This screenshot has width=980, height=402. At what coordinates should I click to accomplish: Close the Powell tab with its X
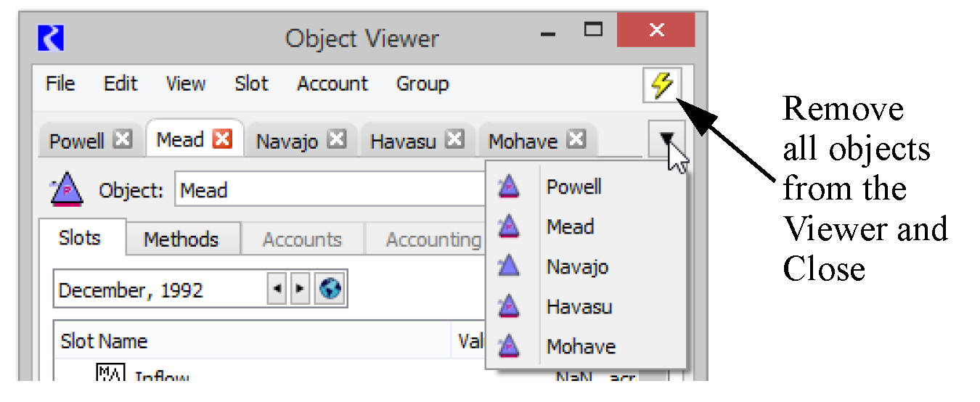(123, 140)
